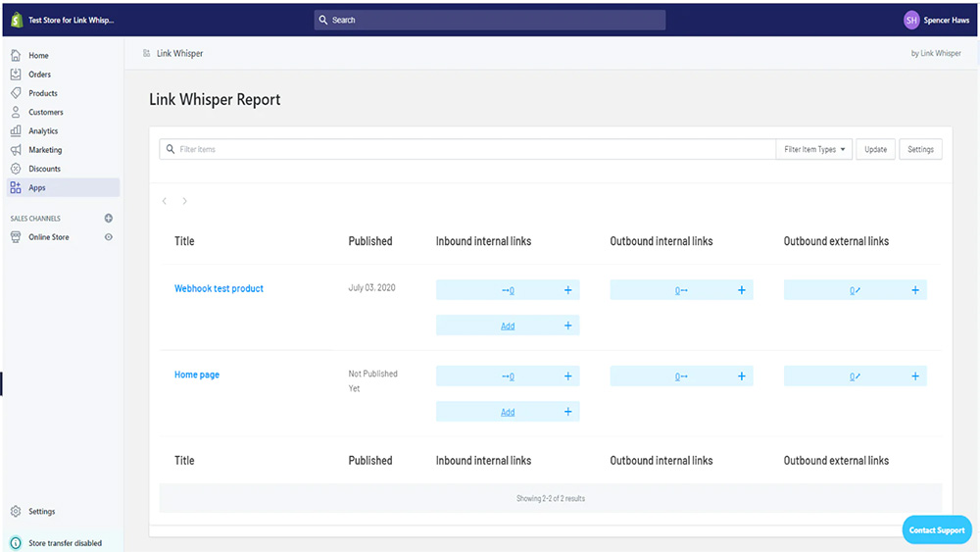Expand inbound links for Webhook test product

click(567, 290)
